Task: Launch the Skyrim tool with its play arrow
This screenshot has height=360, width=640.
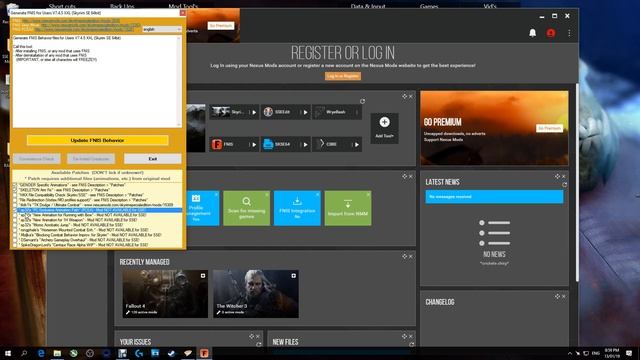Action: 254,112
